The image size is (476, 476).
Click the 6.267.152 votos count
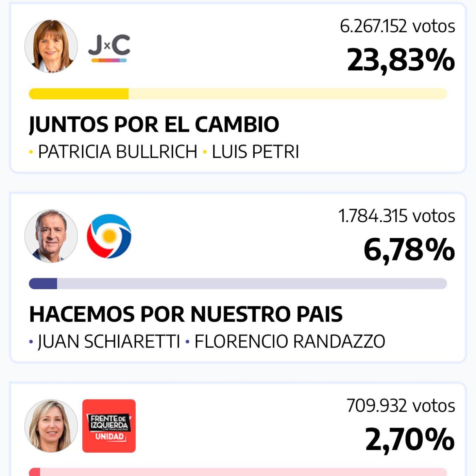click(x=397, y=26)
